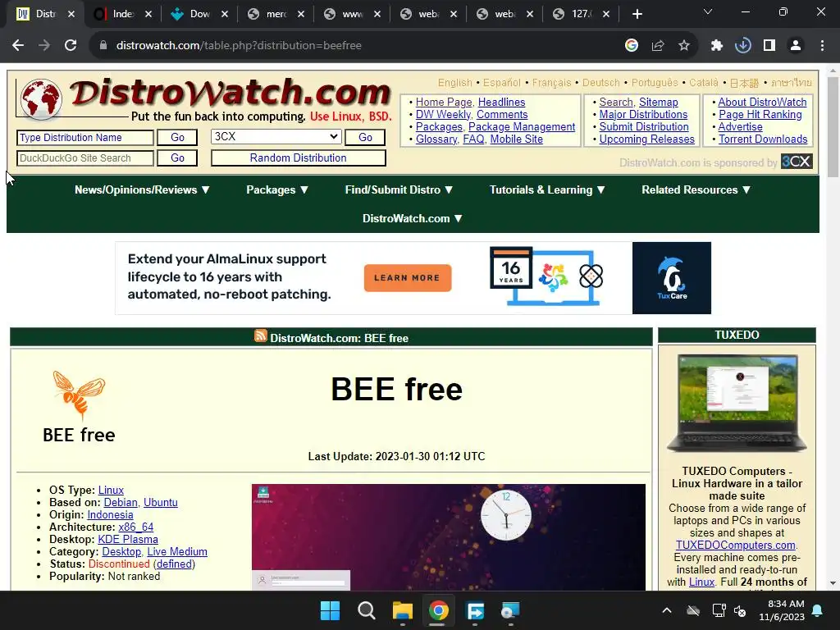Open the clock and date in taskbar
Image resolution: width=840 pixels, height=630 pixels.
pos(782,610)
